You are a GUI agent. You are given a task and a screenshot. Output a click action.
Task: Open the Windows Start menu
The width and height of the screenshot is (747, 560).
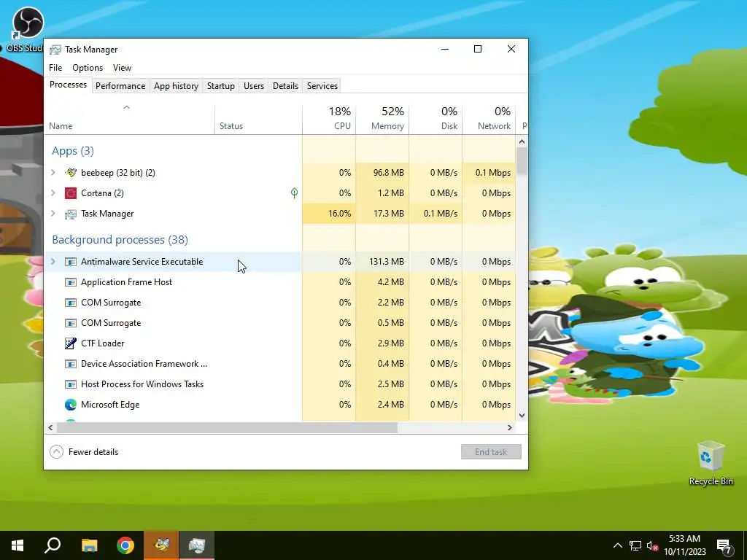(x=18, y=545)
